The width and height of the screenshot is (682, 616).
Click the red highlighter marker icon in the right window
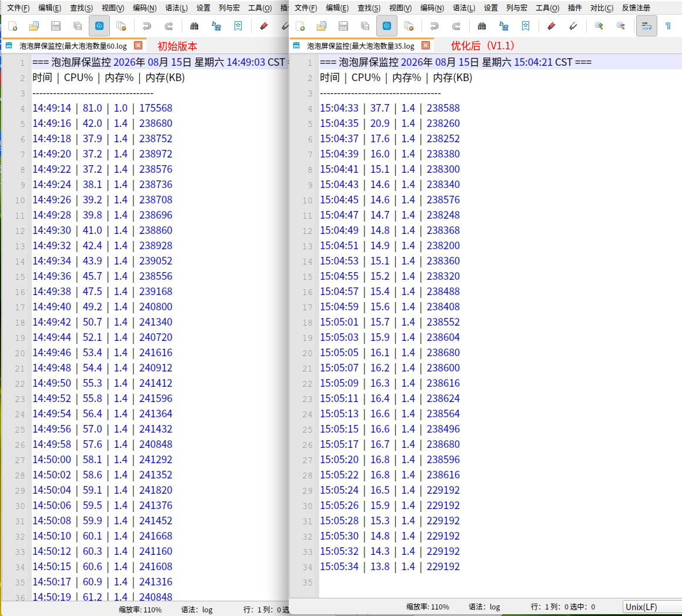click(x=551, y=26)
